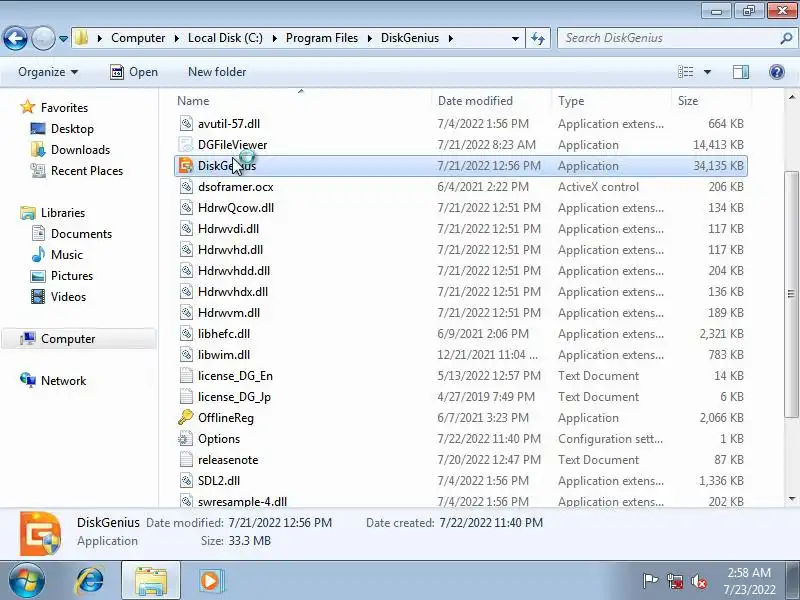This screenshot has width=800, height=600.
Task: Click the file list vertical scrollbar
Action: [x=791, y=293]
